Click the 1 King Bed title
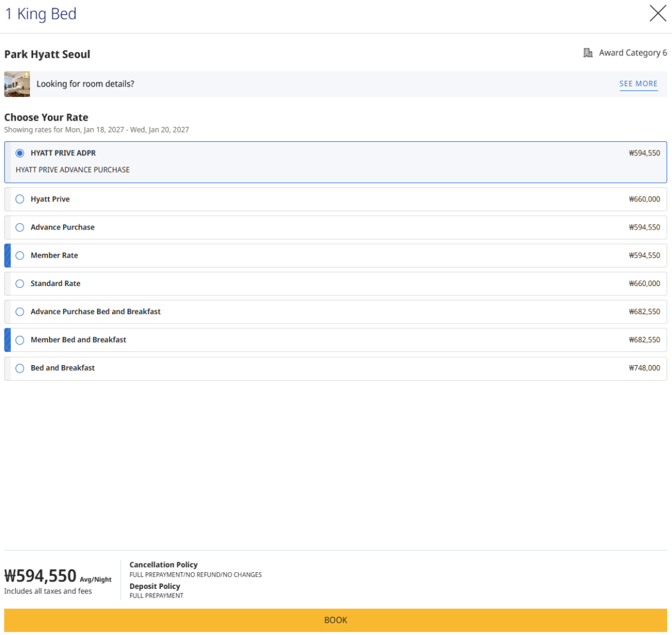 coord(40,14)
